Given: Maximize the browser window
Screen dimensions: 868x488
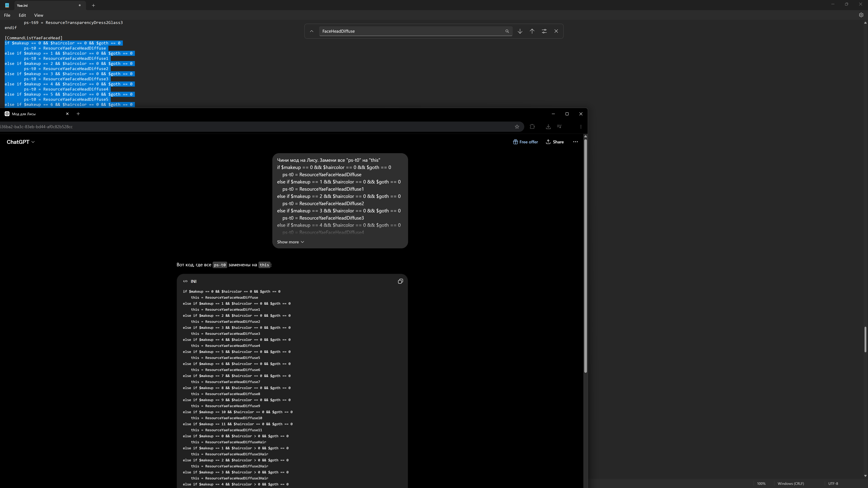Looking at the screenshot, I should (567, 114).
